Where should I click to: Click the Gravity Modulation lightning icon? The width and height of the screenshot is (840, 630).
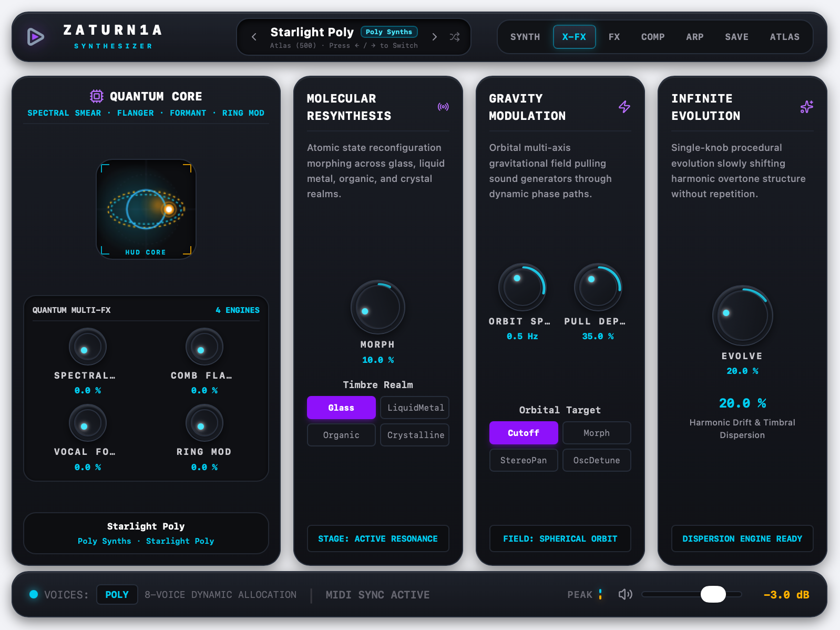[x=624, y=107]
